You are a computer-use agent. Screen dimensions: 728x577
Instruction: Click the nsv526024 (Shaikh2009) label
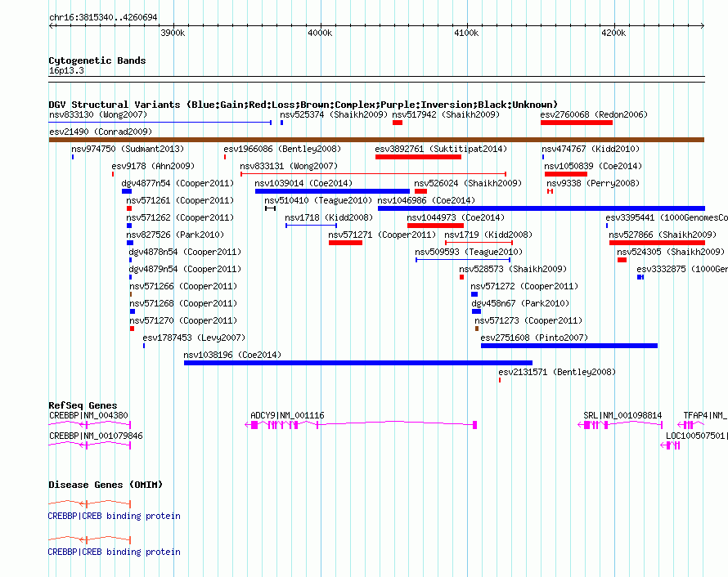468,183
